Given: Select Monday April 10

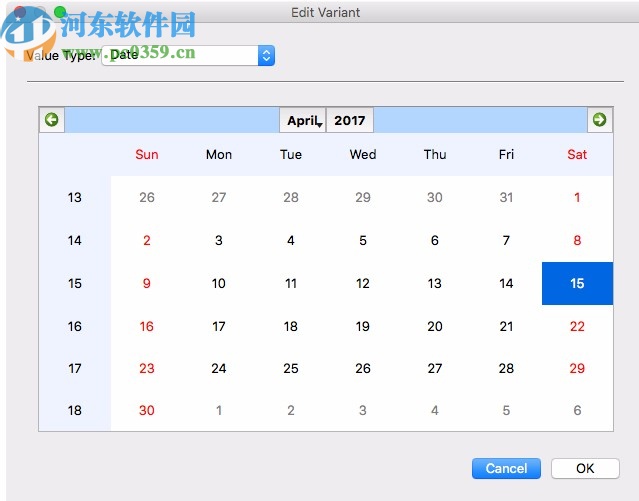Looking at the screenshot, I should (219, 283).
